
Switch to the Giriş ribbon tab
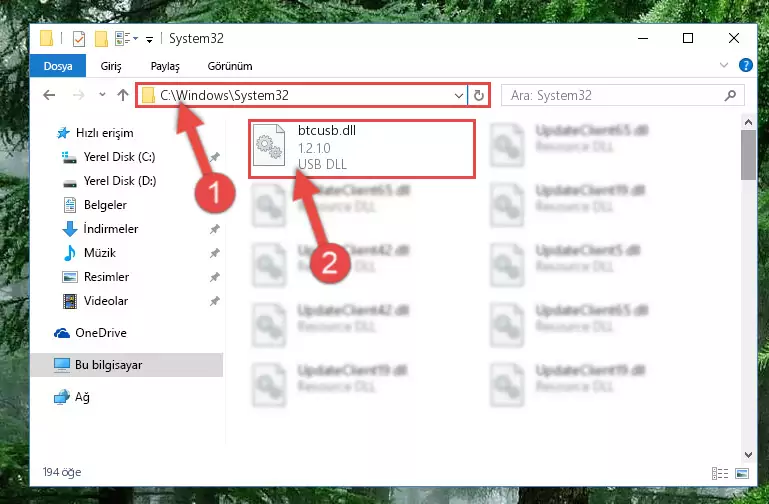click(111, 66)
